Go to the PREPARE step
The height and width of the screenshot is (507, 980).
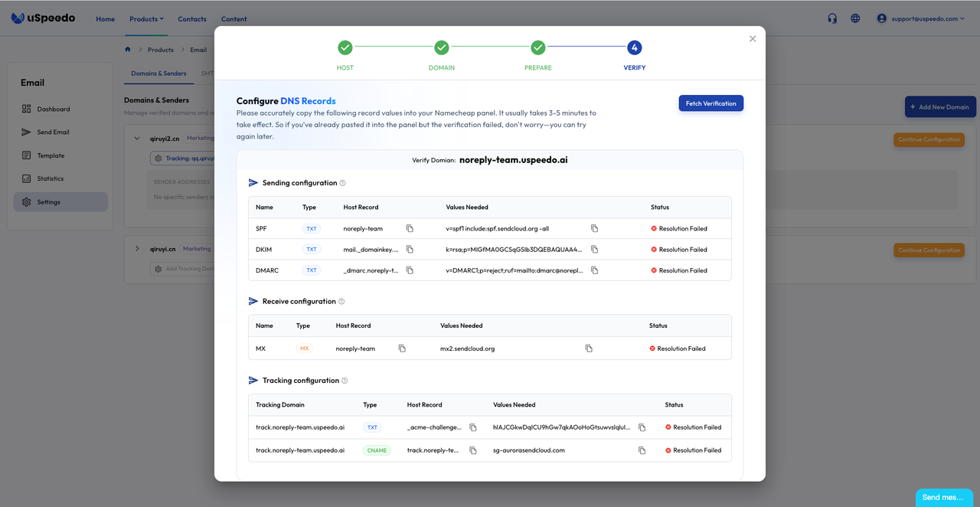tap(538, 48)
